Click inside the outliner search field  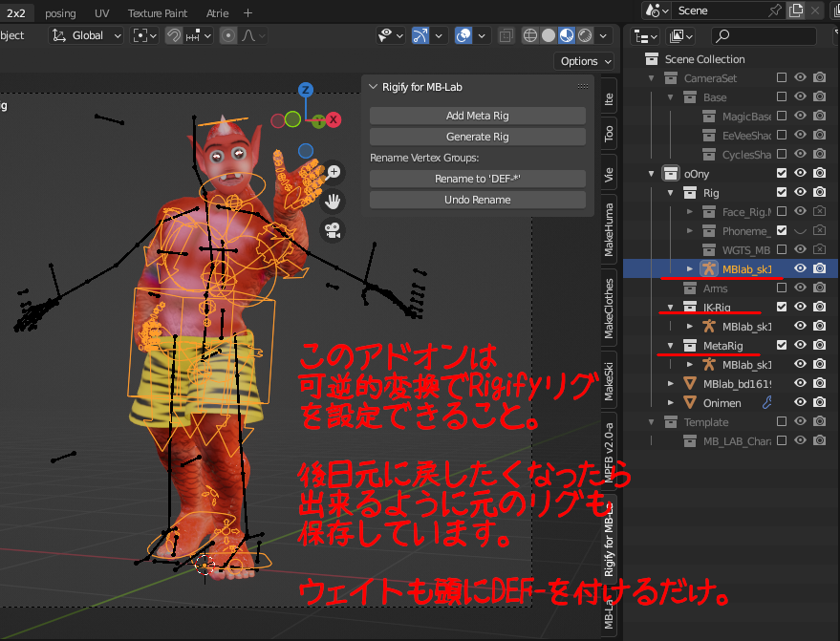point(765,34)
